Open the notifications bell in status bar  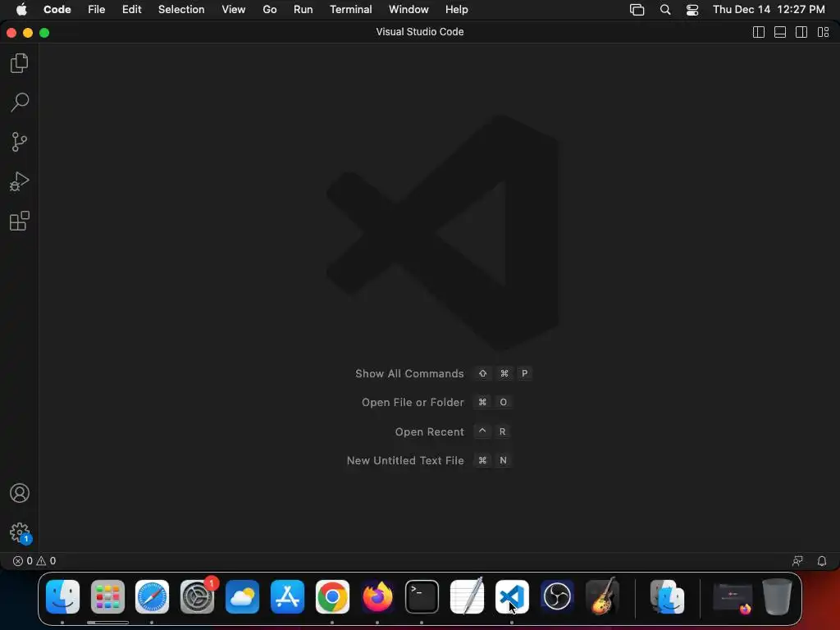822,561
